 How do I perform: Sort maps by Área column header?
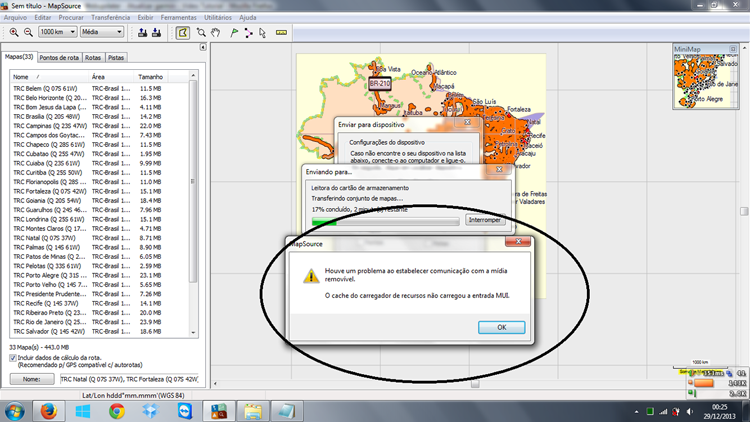111,77
